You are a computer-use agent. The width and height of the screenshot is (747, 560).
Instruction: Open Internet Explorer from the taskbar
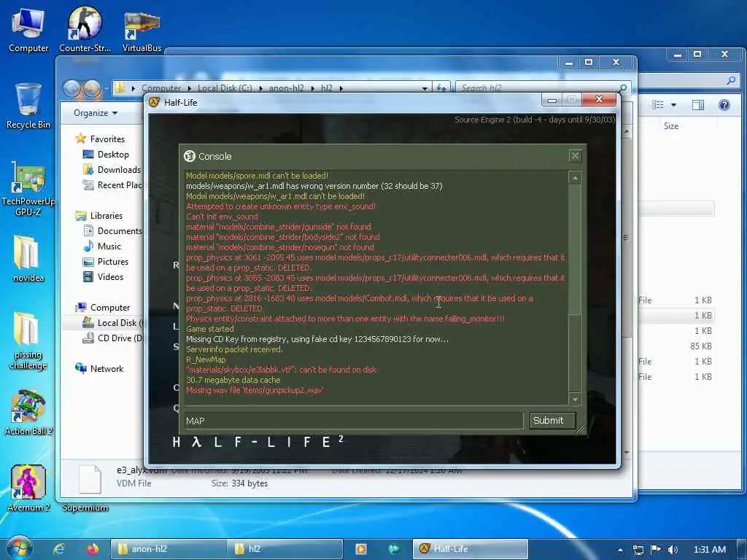(x=59, y=549)
